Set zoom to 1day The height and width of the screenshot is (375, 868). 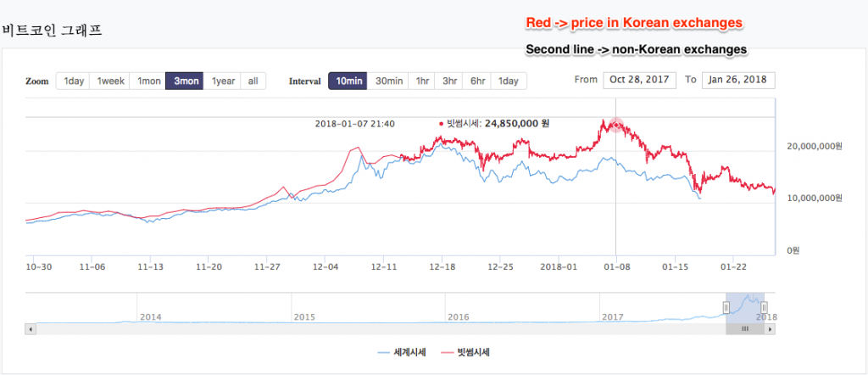click(x=73, y=81)
